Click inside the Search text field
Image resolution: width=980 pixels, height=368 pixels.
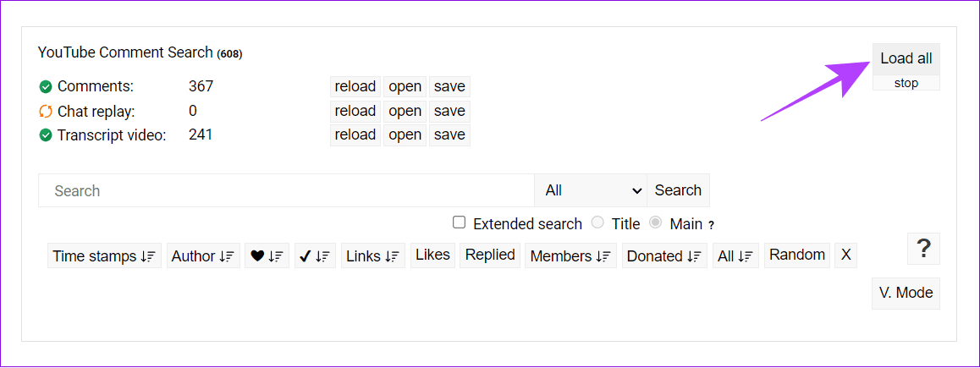286,190
